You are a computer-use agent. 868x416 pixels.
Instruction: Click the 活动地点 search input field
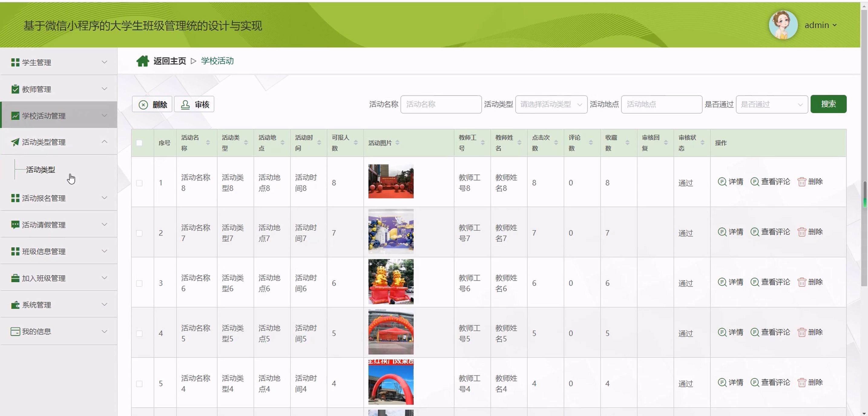[662, 104]
